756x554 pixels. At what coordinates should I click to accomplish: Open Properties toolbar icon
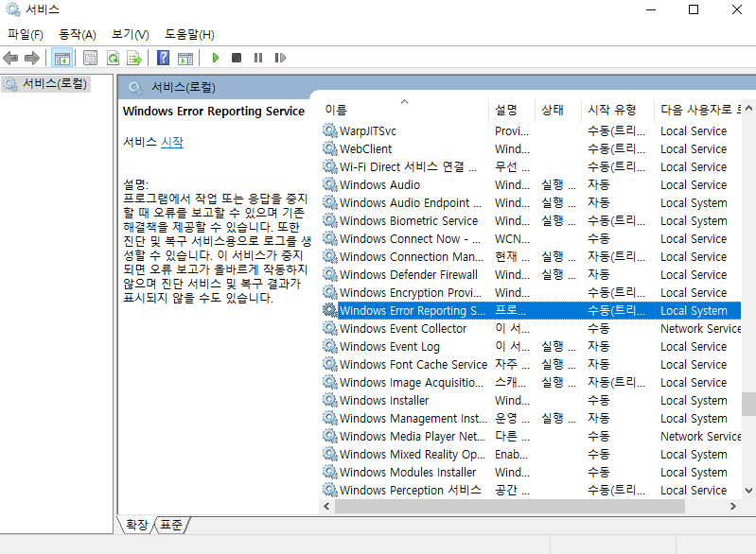(90, 59)
